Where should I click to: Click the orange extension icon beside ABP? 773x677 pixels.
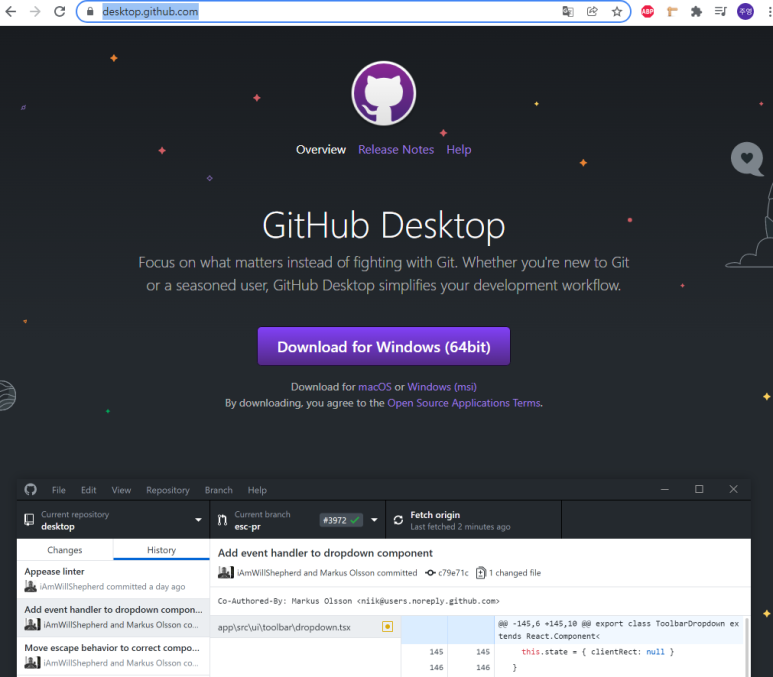(x=672, y=11)
